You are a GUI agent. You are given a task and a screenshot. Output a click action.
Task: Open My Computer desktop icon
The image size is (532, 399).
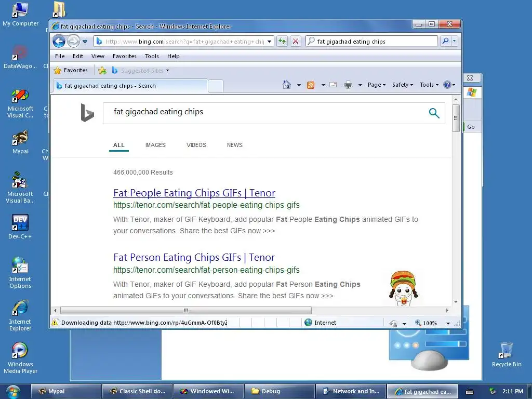[20, 14]
